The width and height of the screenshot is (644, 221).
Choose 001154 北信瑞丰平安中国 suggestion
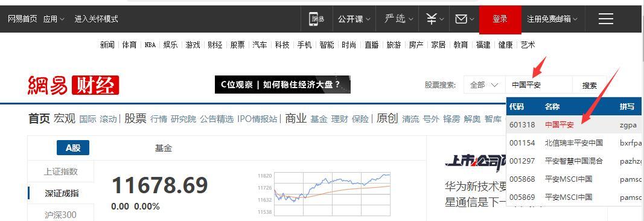point(574,143)
